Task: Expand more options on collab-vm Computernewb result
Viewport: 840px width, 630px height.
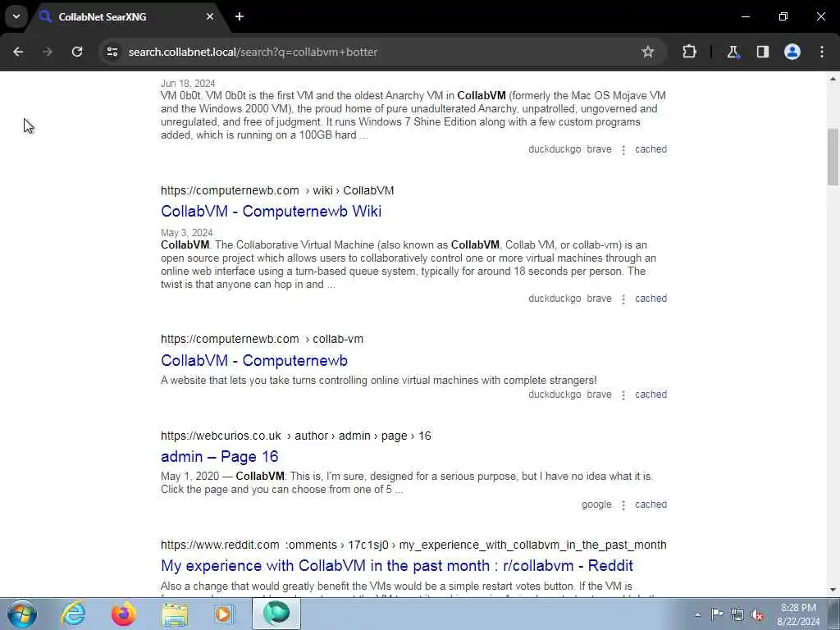Action: 623,395
